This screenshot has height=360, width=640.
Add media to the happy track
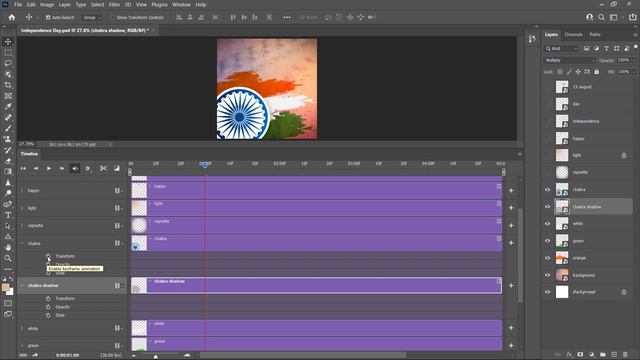pyautogui.click(x=511, y=191)
